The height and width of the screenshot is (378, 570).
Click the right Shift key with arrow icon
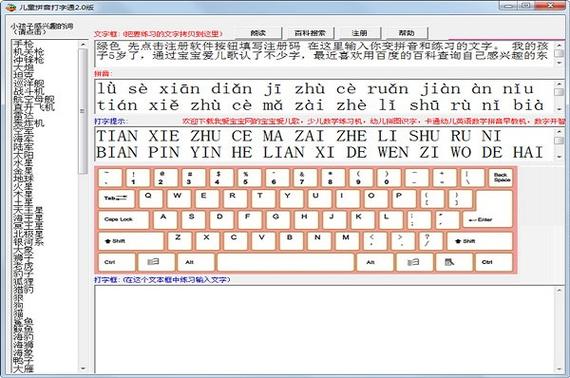click(479, 241)
